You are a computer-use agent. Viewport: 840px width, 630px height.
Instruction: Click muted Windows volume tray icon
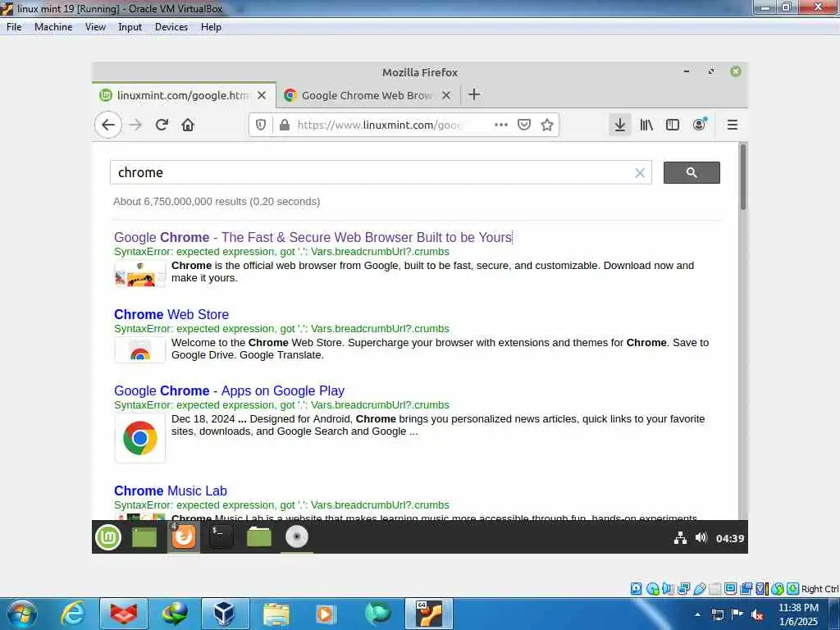coord(757,614)
